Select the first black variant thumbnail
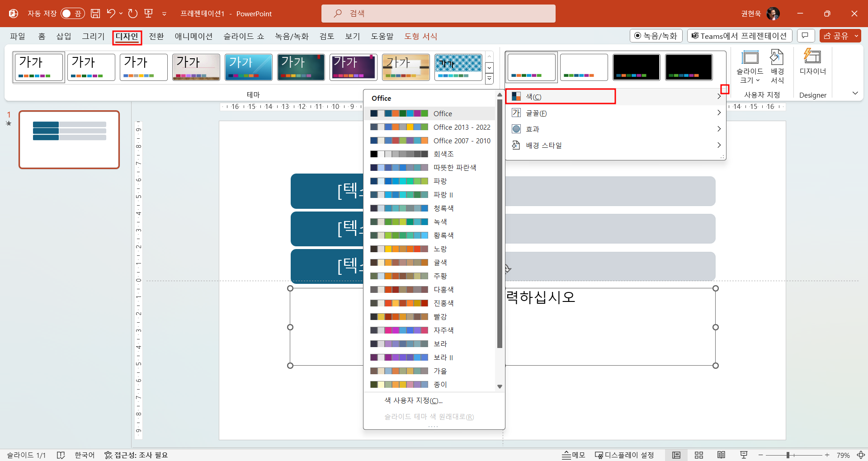868x461 pixels. click(636, 67)
